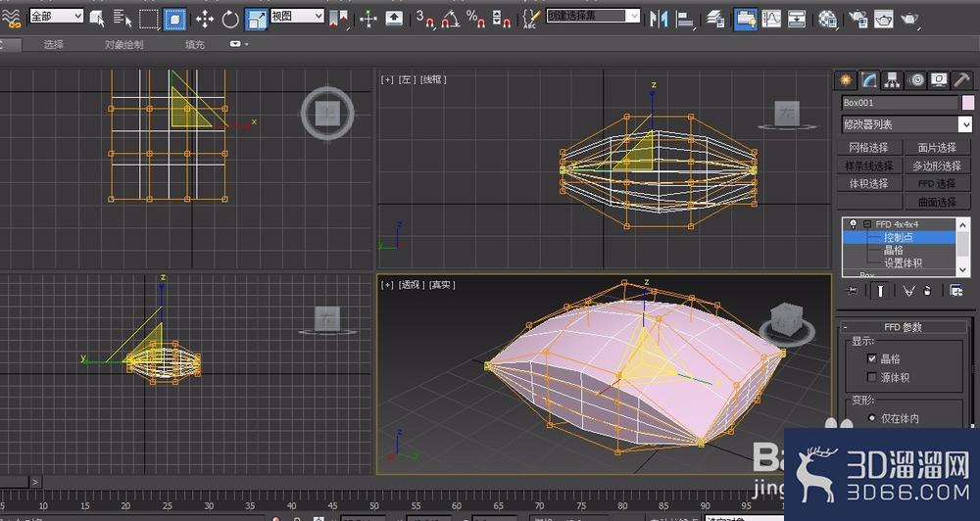This screenshot has width=980, height=521.
Task: Open the 对象绘制 ribbon tab
Action: (123, 44)
